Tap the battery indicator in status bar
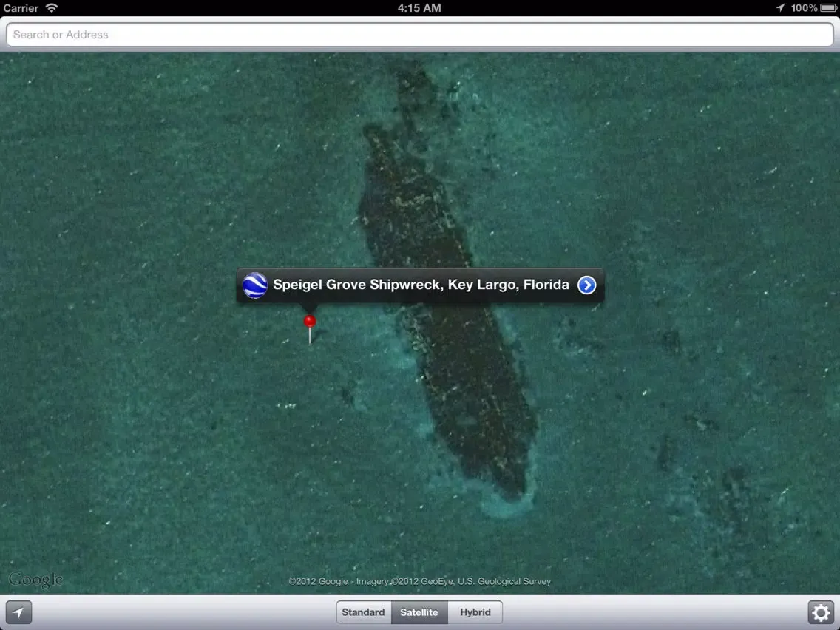 828,8
